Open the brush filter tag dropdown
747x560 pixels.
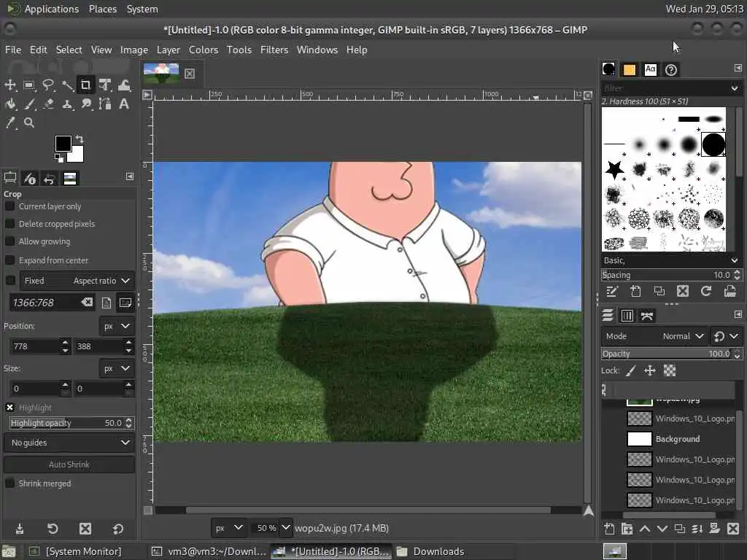(734, 88)
